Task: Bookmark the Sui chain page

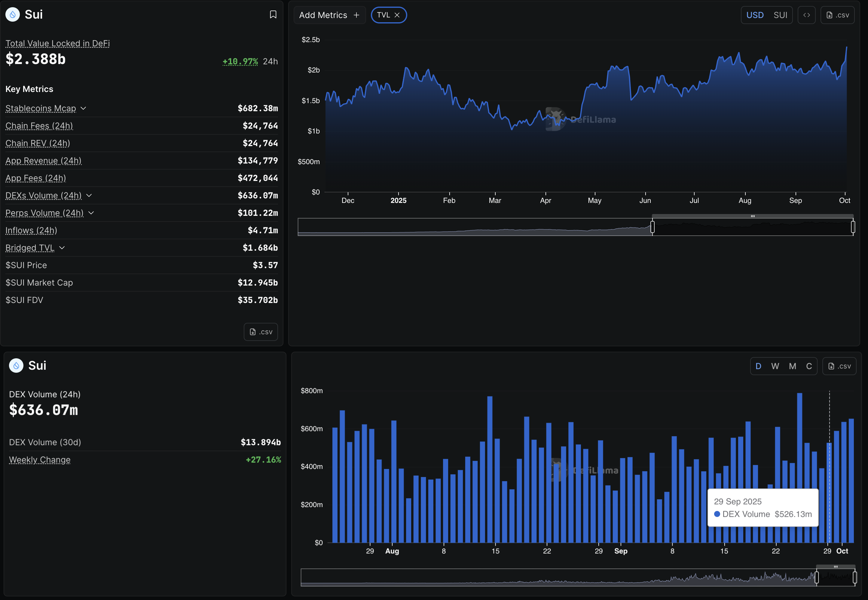Action: coord(273,14)
